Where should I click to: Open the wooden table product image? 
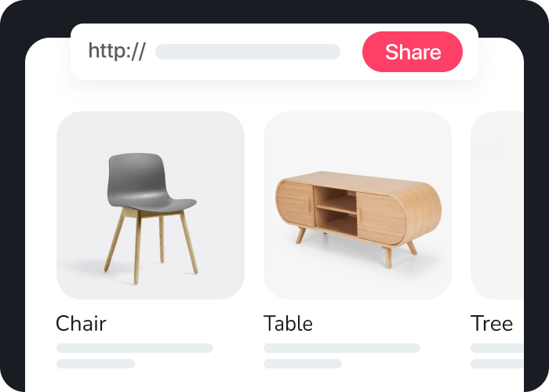point(358,205)
